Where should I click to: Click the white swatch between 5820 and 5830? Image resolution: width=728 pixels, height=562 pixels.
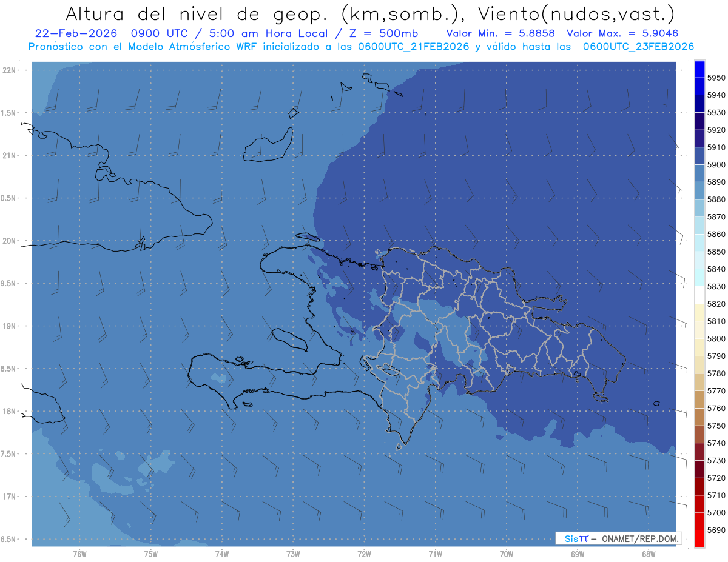(699, 295)
